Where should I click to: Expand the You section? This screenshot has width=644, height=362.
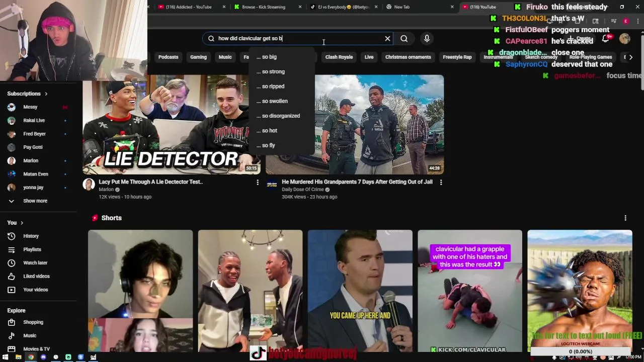point(15,223)
